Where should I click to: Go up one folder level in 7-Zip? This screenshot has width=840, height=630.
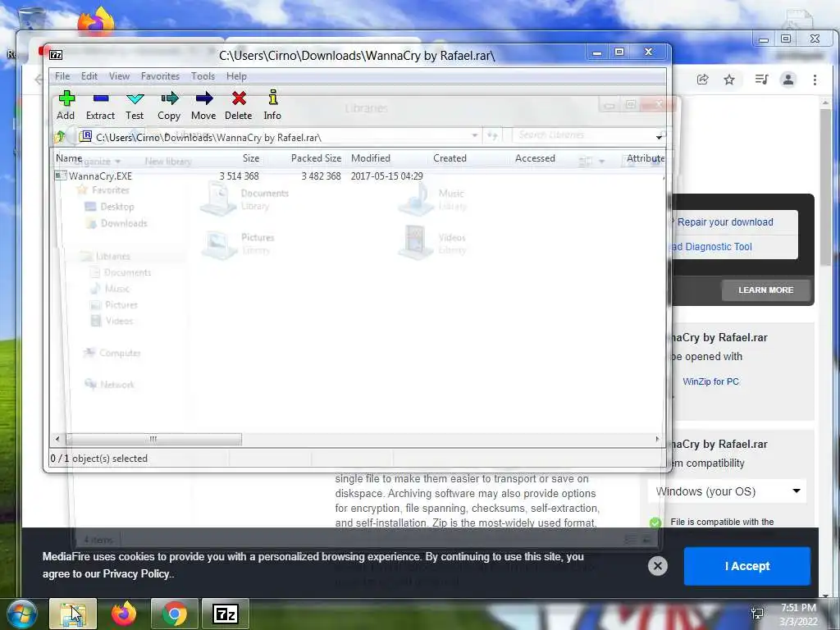coord(60,137)
